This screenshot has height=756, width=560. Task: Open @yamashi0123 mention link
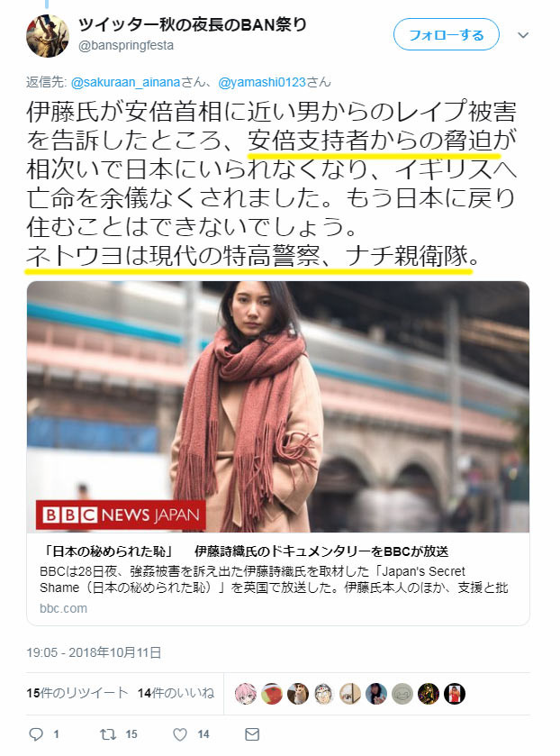pos(262,82)
